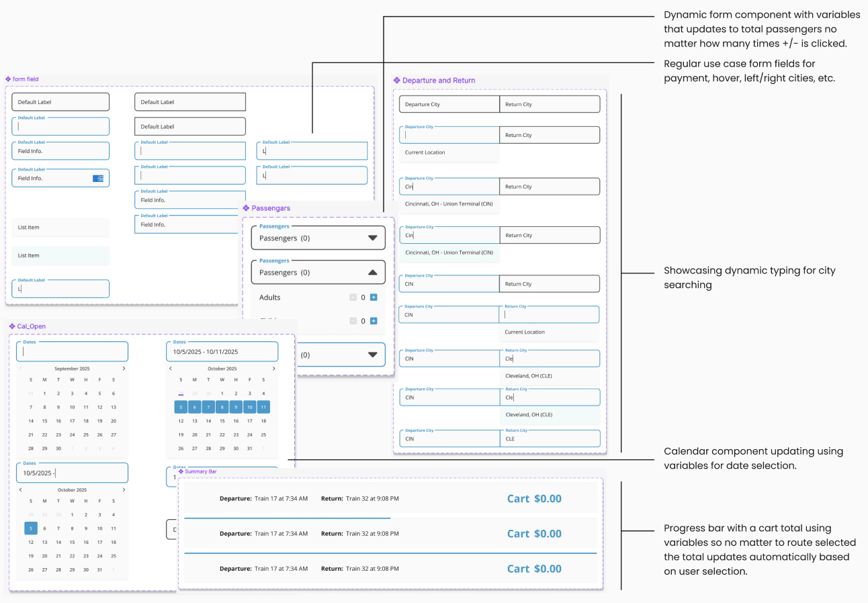Click the component icon beside 'Passengars' title
This screenshot has height=603, width=868.
tap(247, 208)
